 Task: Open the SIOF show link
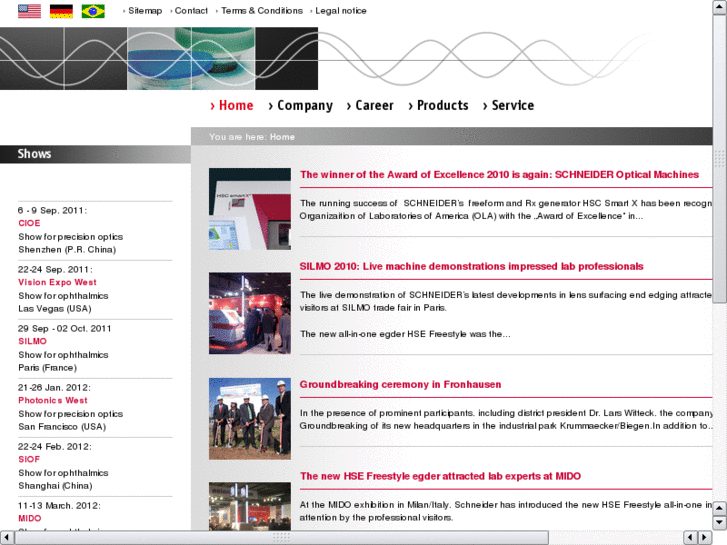pos(29,459)
